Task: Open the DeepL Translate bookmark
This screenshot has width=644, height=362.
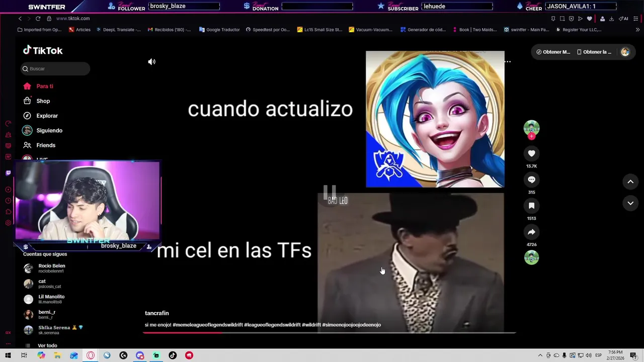Action: pos(118,30)
